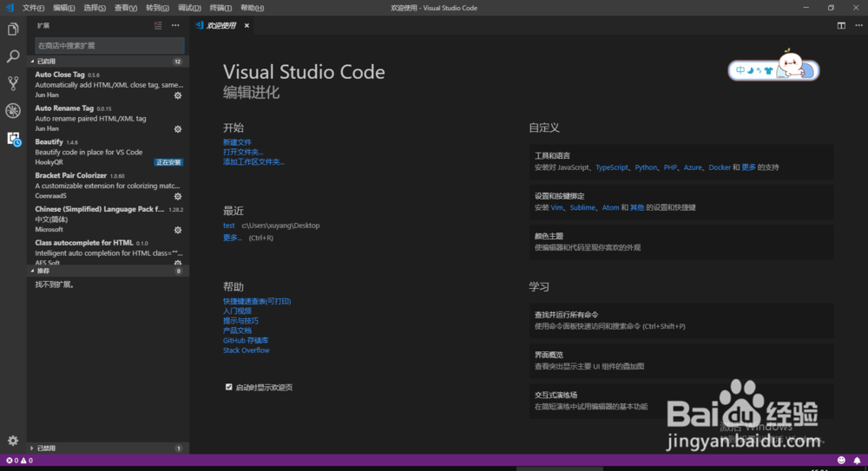Click the Sublime keybindings link
Screen dimensions: 868x471
[x=582, y=207]
